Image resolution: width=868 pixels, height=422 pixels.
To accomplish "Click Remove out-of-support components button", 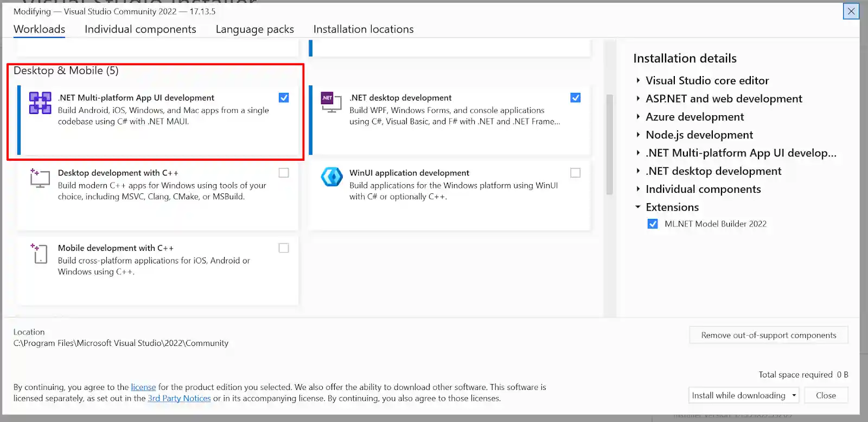I will (x=768, y=335).
